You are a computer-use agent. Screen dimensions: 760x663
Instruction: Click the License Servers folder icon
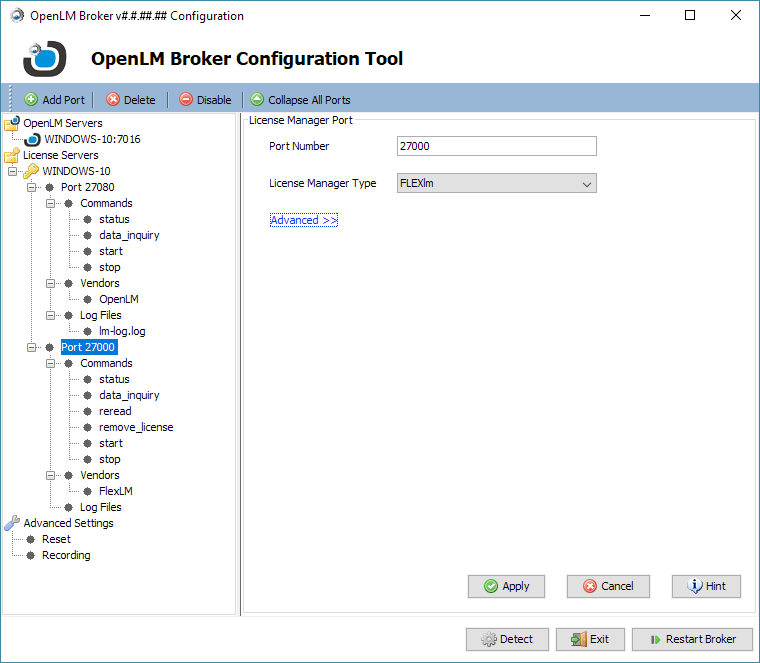click(x=12, y=155)
